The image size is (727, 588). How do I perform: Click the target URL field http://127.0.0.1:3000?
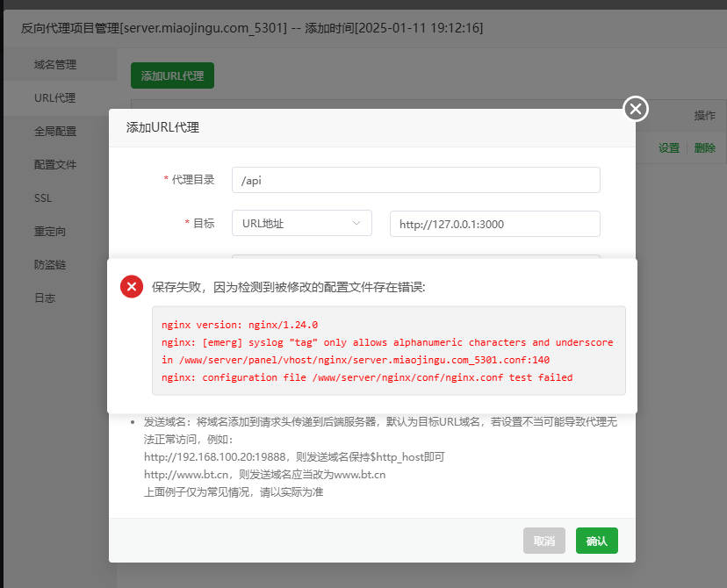click(495, 224)
